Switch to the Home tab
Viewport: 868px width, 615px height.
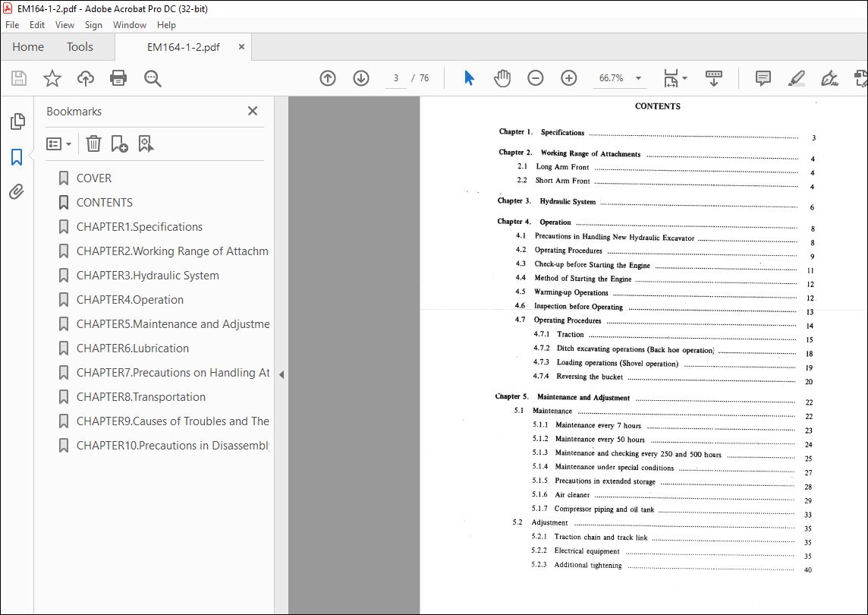pos(28,47)
